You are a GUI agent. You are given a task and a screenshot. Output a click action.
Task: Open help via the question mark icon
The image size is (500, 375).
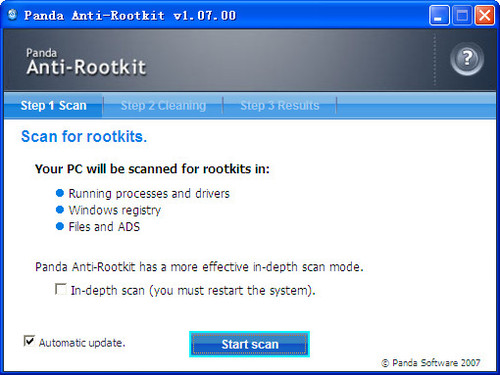coord(467,59)
